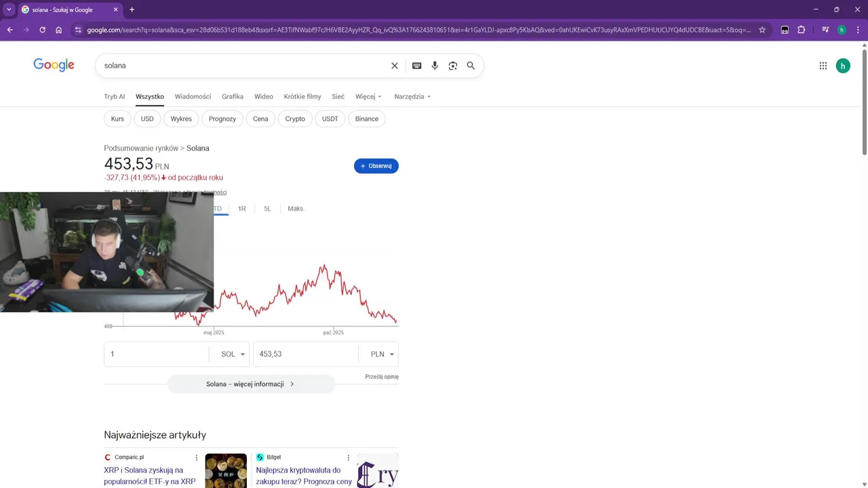The height and width of the screenshot is (488, 868).
Task: Click the magnifier search button
Action: [x=471, y=66]
